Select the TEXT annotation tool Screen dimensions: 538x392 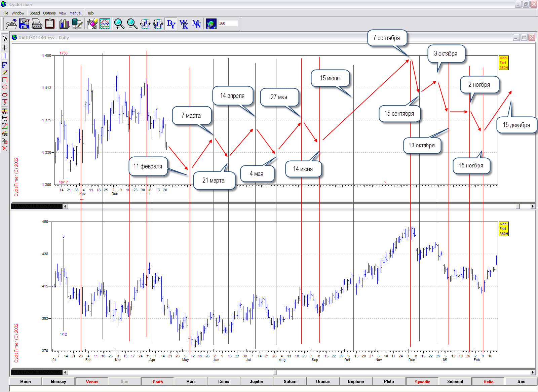tap(5, 102)
